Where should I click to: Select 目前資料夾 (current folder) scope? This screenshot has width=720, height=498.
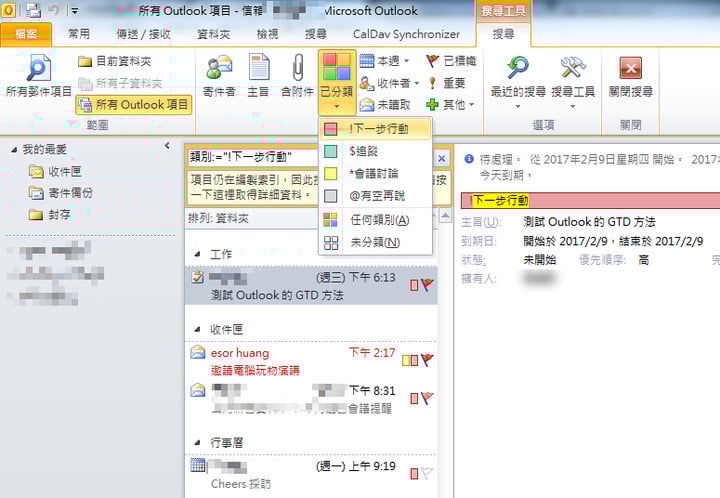[114, 61]
